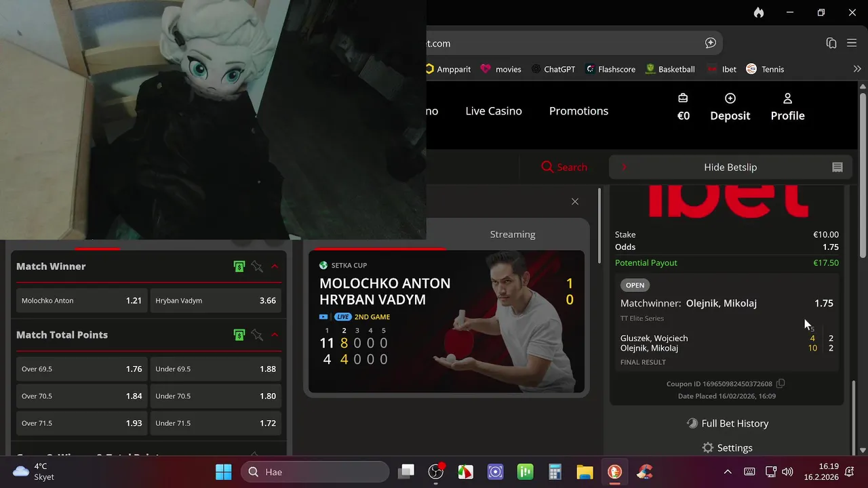Viewport: 868px width, 488px height.
Task: Copy the Coupon ID
Action: coord(781,384)
